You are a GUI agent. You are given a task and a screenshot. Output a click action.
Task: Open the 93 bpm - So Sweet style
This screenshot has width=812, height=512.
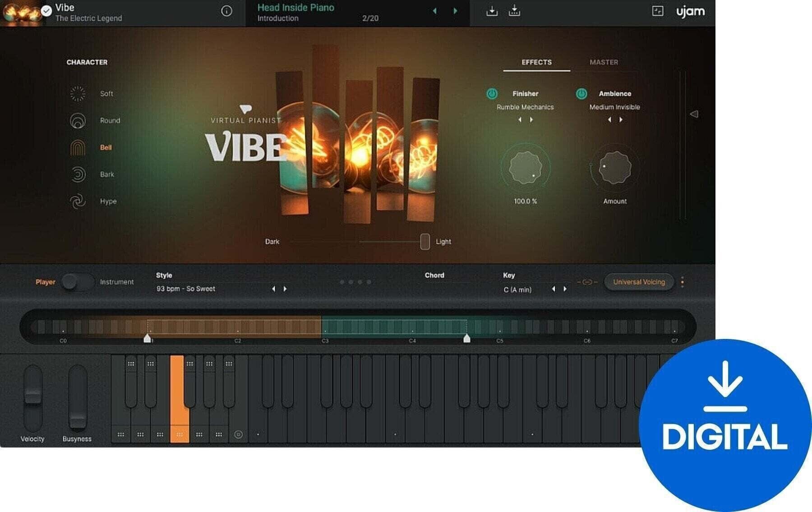click(x=186, y=289)
